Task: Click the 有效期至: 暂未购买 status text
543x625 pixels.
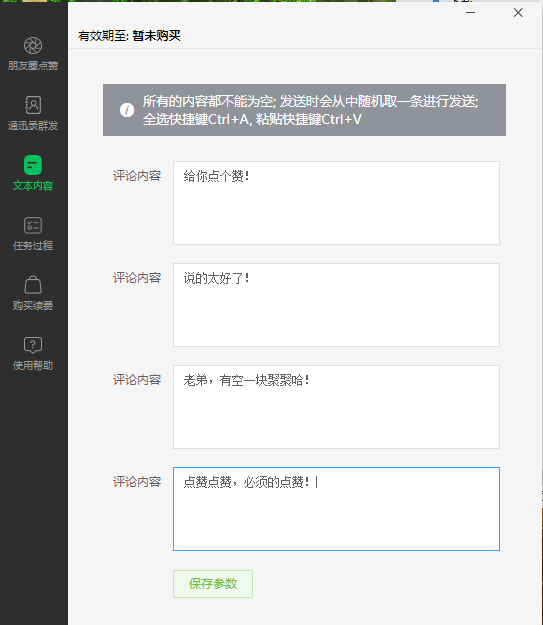Action: (129, 36)
